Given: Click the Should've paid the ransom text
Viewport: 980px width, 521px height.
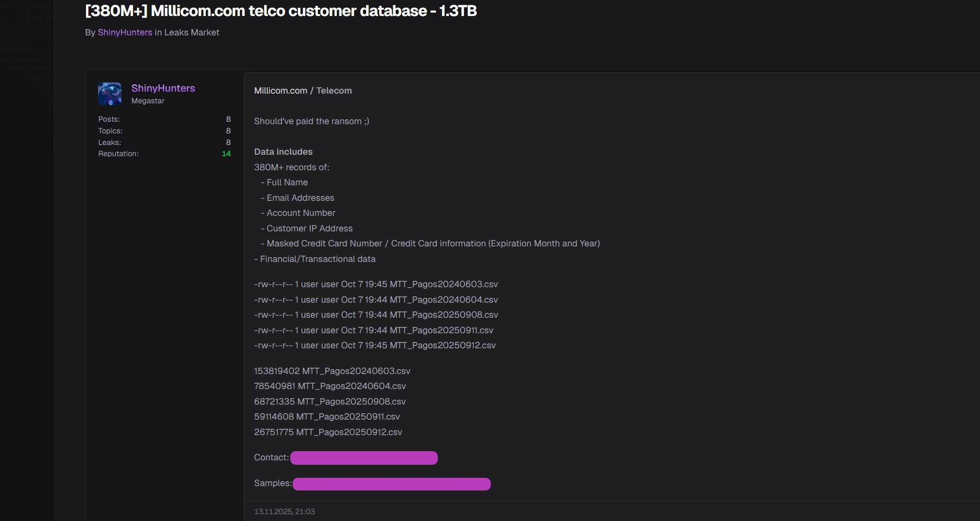Looking at the screenshot, I should [311, 121].
